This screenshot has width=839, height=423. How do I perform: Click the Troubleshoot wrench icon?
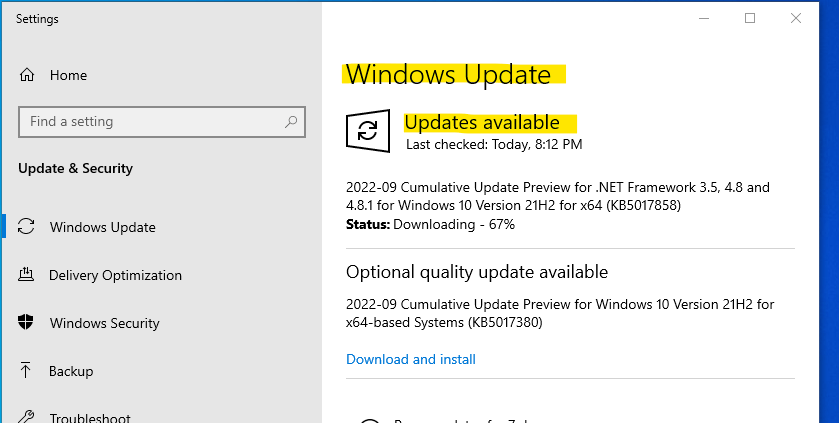pos(27,417)
